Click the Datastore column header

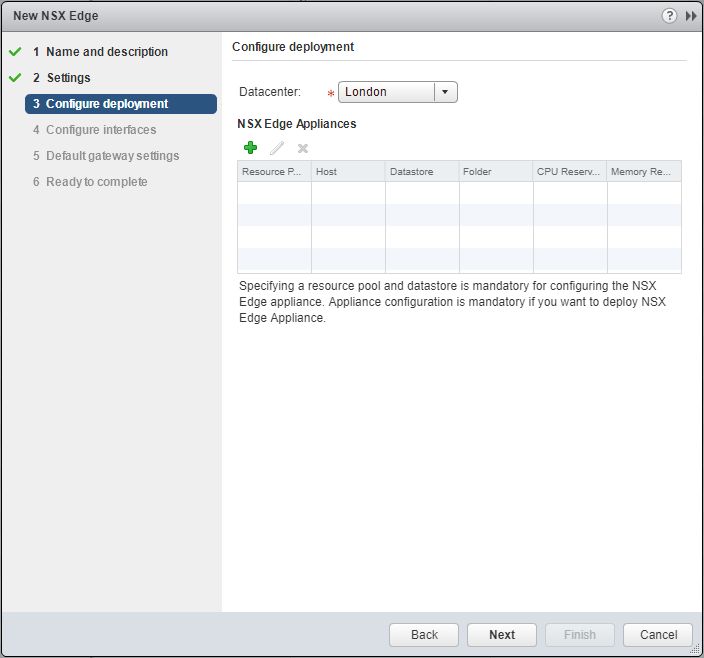point(421,172)
